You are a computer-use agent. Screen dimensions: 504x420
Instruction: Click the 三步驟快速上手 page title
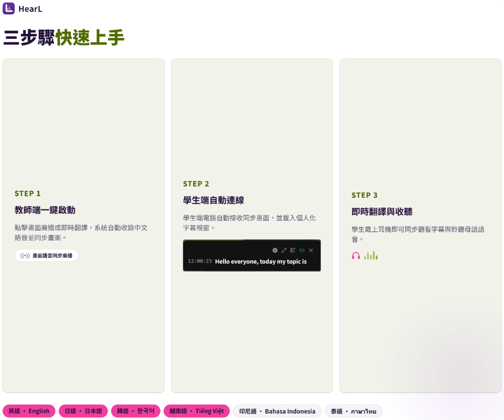coord(63,37)
